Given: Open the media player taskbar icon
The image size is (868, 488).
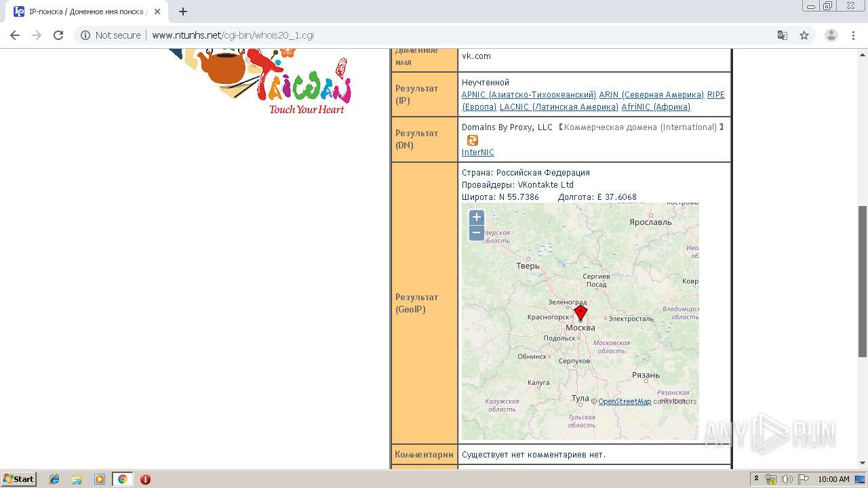Looking at the screenshot, I should coord(99,479).
